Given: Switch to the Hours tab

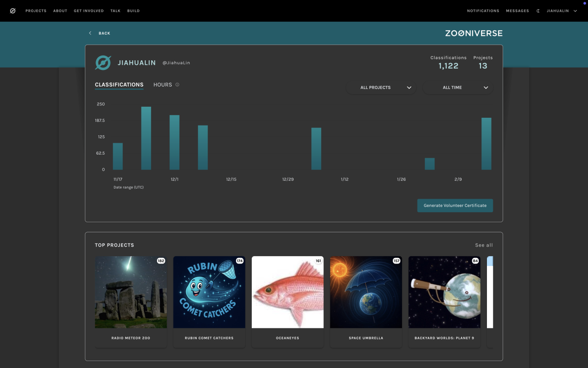Looking at the screenshot, I should point(163,85).
